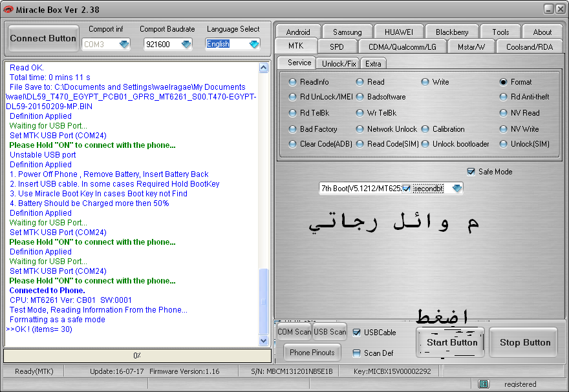
Task: Click the Miracle Box title bar logo icon
Action: pos(8,10)
